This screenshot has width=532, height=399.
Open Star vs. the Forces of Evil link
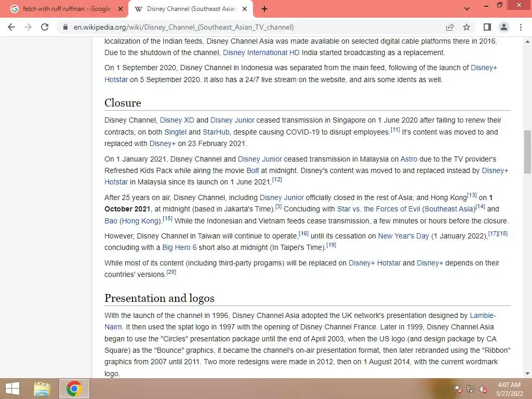(406, 209)
